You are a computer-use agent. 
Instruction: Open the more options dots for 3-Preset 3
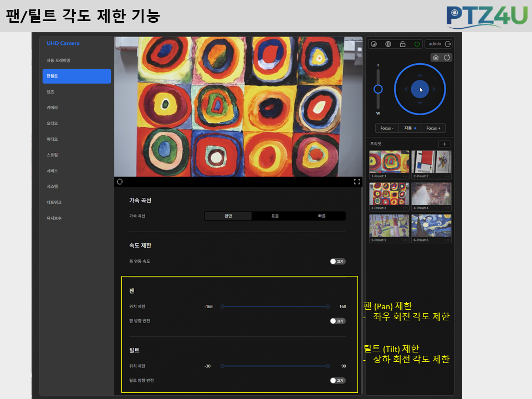tap(405, 208)
